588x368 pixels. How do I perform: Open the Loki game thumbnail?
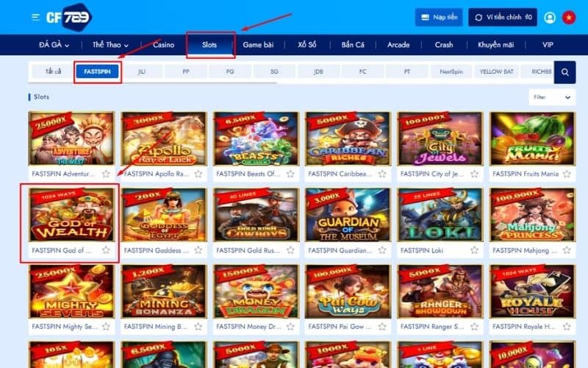[x=440, y=215]
